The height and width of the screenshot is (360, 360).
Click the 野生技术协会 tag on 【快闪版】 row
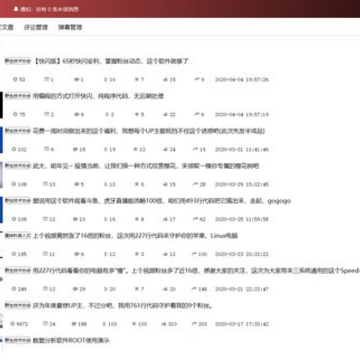tap(18, 61)
